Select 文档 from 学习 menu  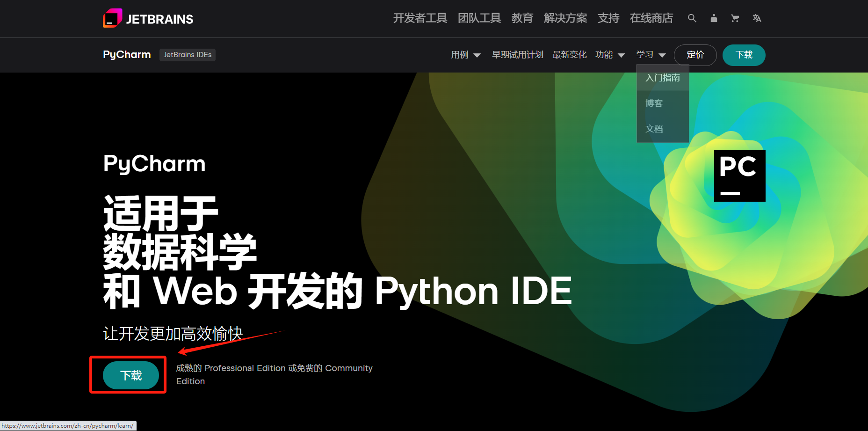click(x=663, y=129)
